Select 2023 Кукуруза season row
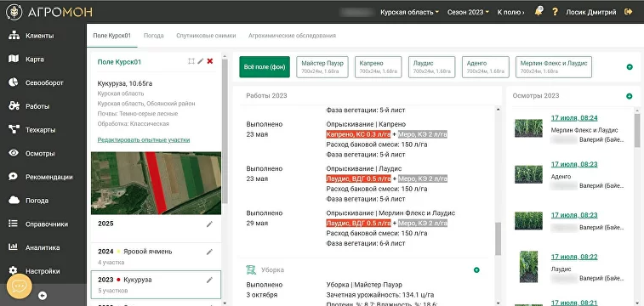This screenshot has width=644, height=306. (156, 285)
